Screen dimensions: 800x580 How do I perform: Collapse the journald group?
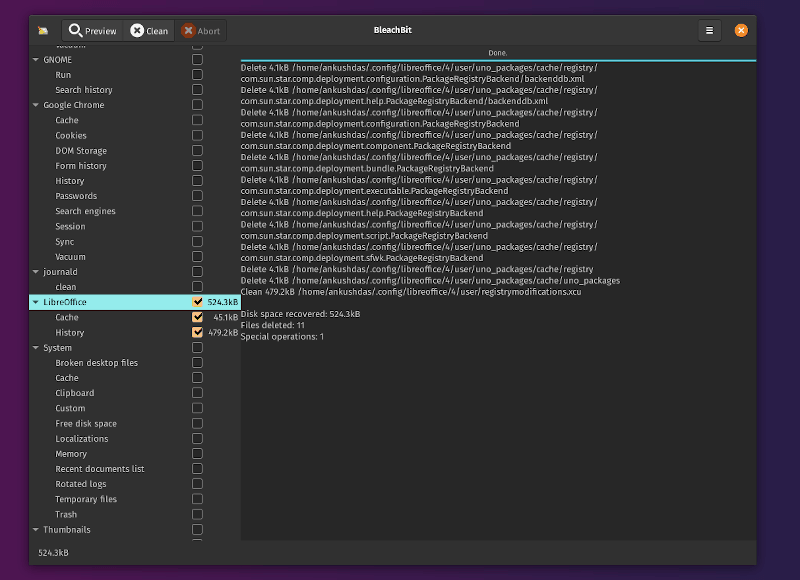(x=36, y=272)
